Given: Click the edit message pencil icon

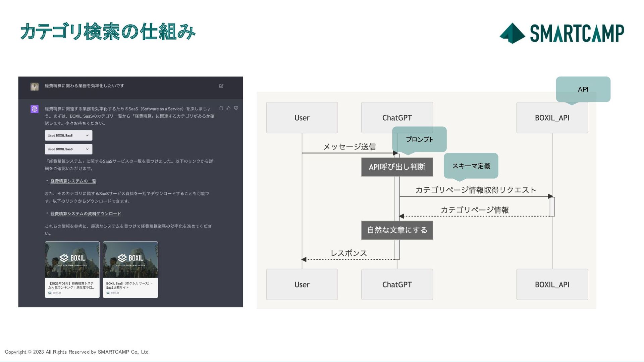Looking at the screenshot, I should click(221, 86).
